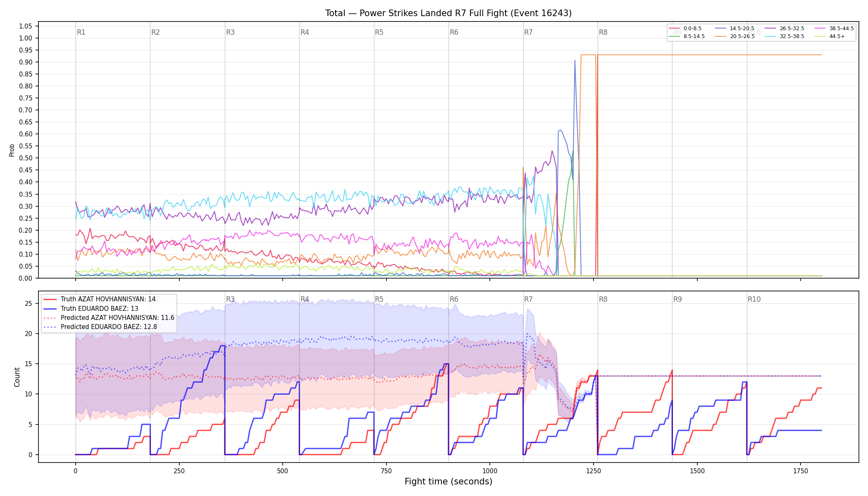Click legend entry "Predicted AZAT HOVHANNISYAN: 11.6"
868x496 pixels.
(x=109, y=318)
